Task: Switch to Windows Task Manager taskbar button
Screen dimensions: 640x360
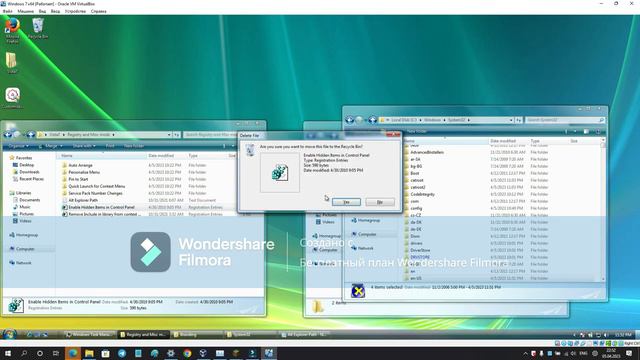Action: click(x=89, y=334)
